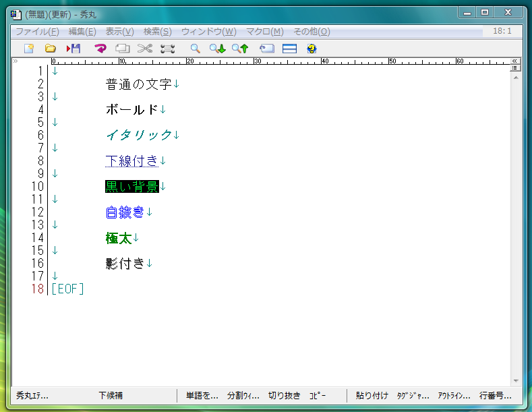532x412 pixels.
Task: Click the switch window toolbar icon
Action: coord(267,49)
